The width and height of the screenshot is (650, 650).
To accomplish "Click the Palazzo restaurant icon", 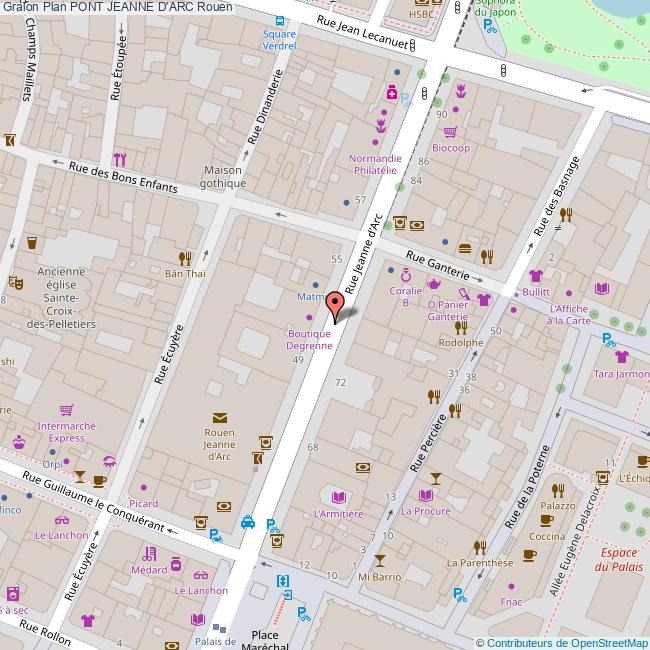I will pos(558,490).
